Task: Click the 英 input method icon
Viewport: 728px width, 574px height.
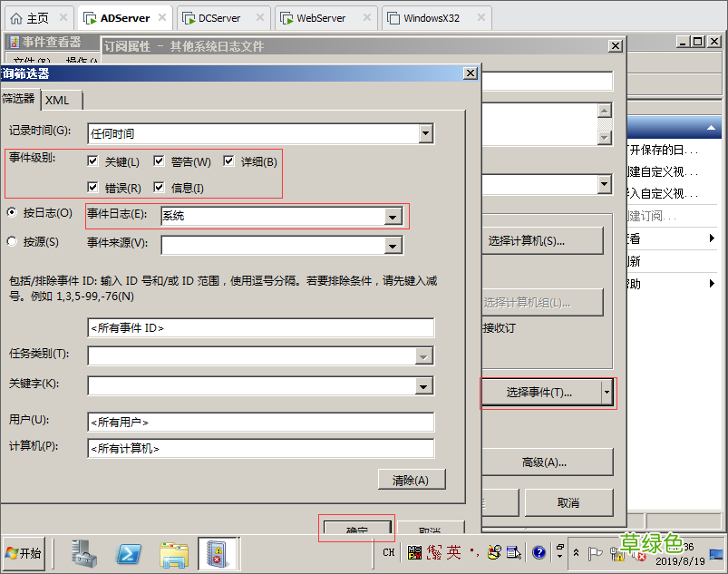Action: click(451, 552)
